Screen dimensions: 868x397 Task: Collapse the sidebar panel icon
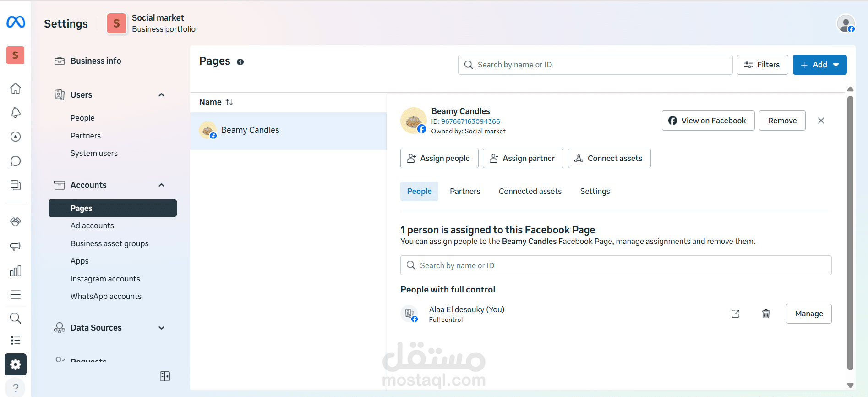[x=165, y=376]
